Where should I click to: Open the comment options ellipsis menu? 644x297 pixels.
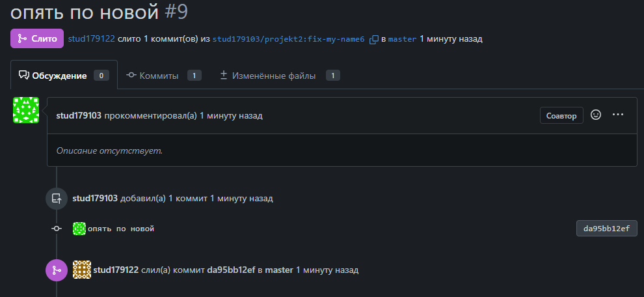(x=618, y=115)
